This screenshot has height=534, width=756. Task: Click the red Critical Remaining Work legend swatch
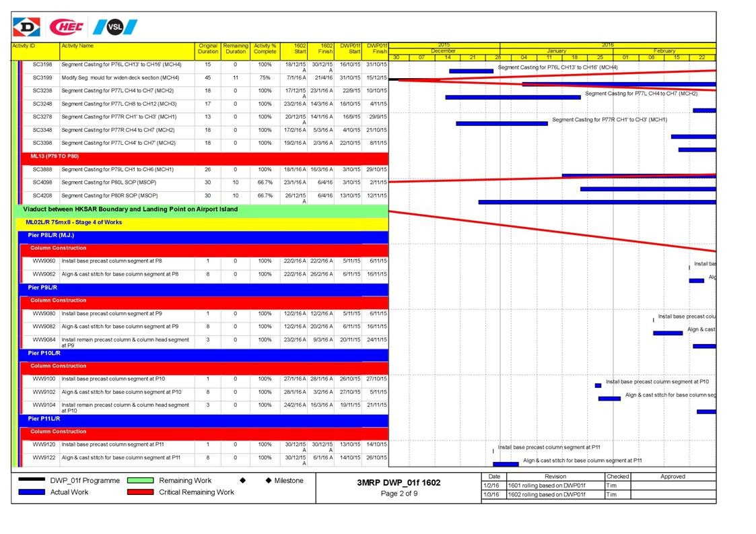140,492
